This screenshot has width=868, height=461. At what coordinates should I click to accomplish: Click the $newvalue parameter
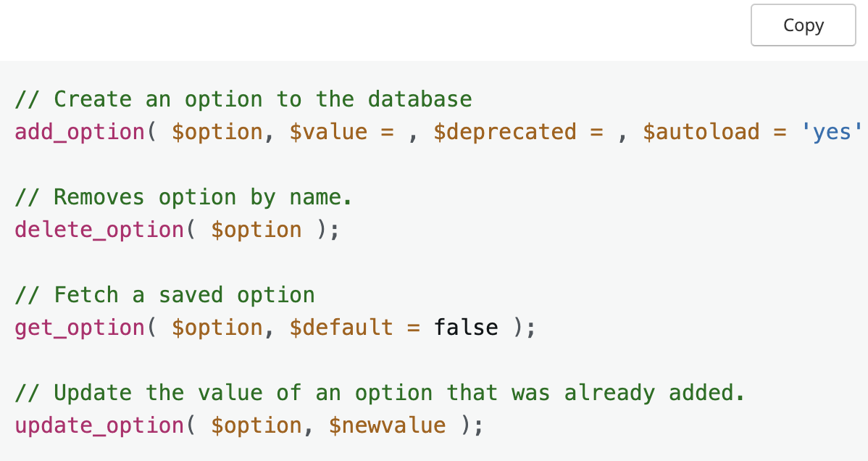click(387, 425)
